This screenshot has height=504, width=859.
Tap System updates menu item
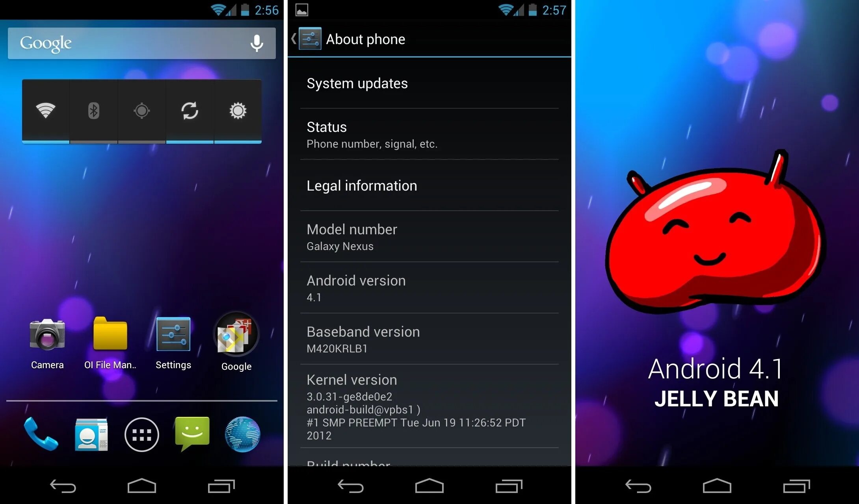pyautogui.click(x=430, y=83)
